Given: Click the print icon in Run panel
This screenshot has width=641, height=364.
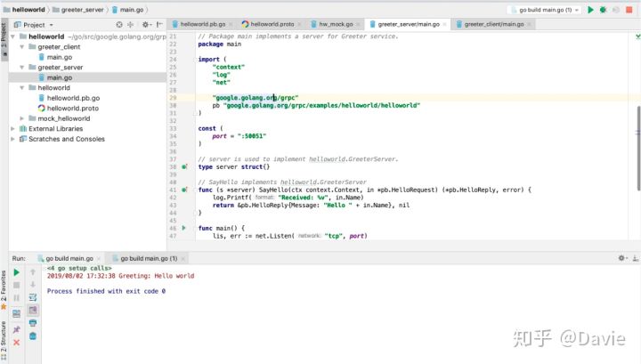Looking at the screenshot, I should tap(33, 323).
